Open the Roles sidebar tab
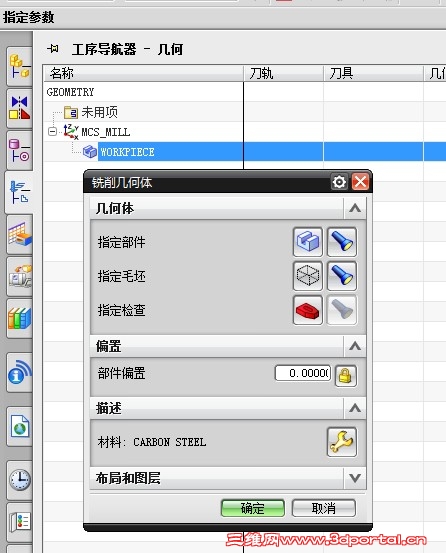The image size is (446, 553). pyautogui.click(x=19, y=522)
